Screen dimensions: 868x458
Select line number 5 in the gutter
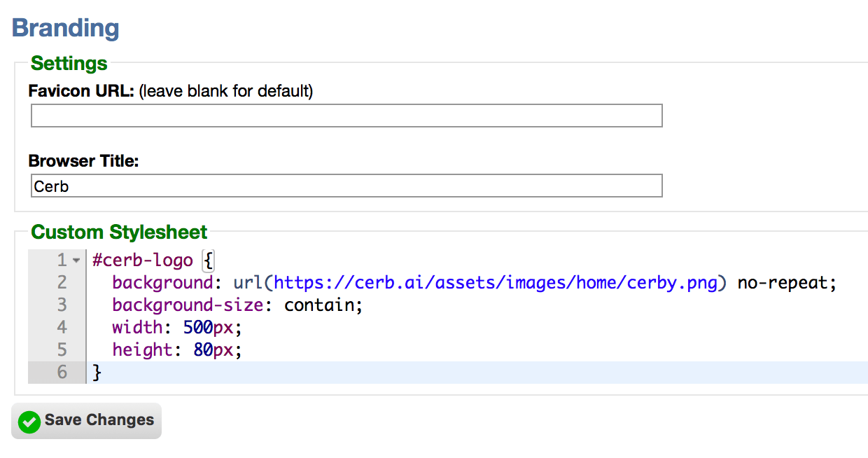click(x=62, y=349)
